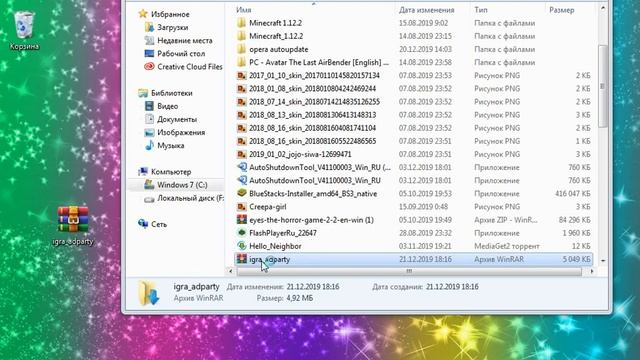Select the opera autoupdate folder icon
The height and width of the screenshot is (360, 640).
click(x=242, y=49)
